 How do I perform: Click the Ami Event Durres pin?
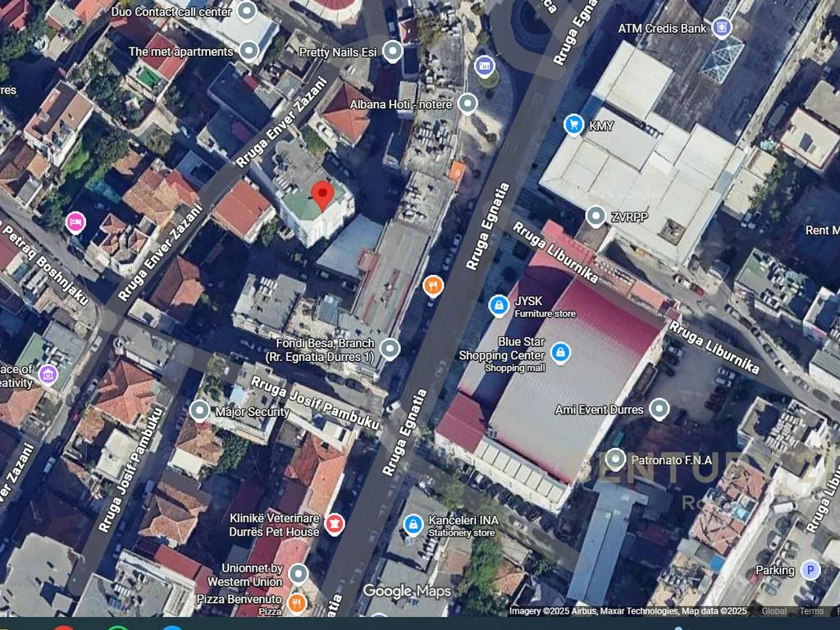tap(659, 409)
